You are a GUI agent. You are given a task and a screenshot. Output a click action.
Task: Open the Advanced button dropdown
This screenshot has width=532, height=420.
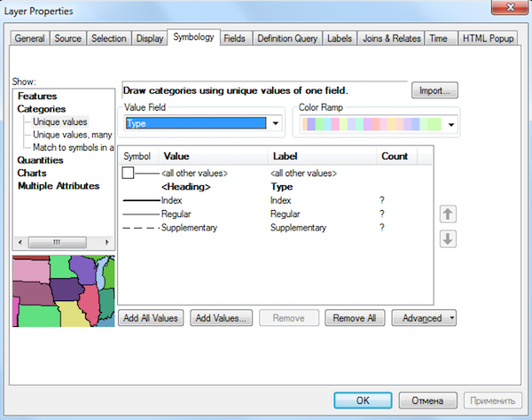[x=451, y=318]
